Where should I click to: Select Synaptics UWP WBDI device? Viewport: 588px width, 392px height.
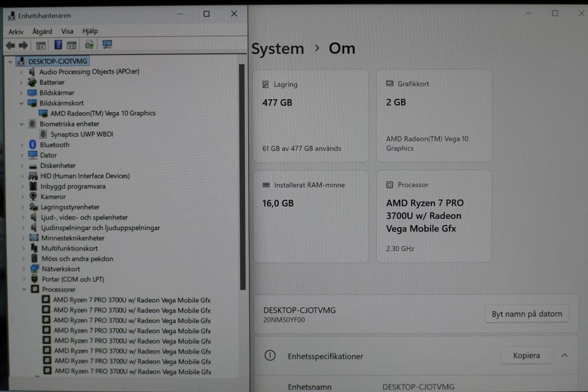81,134
